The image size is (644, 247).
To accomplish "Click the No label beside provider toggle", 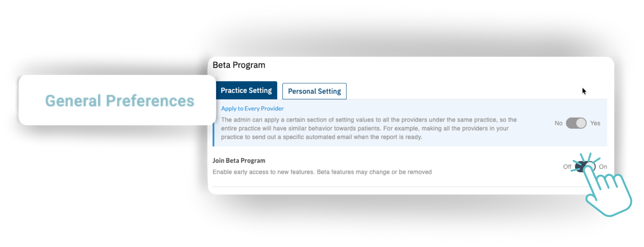I will (558, 123).
